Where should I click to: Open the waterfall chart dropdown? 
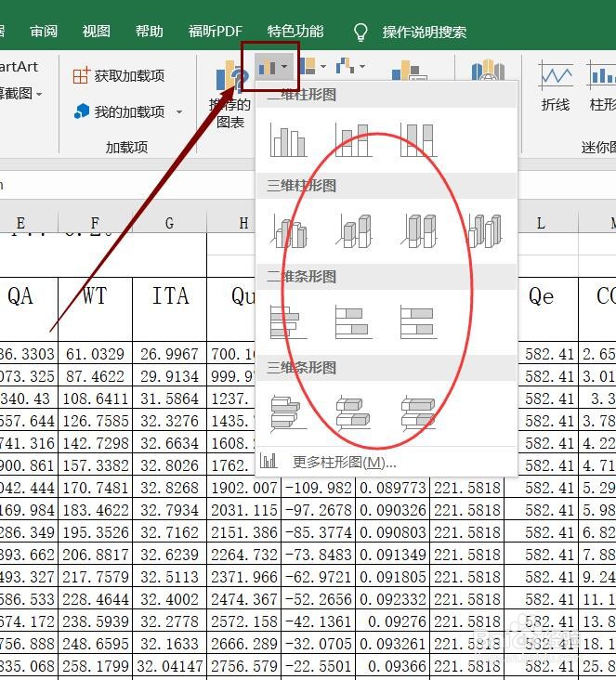pyautogui.click(x=350, y=66)
